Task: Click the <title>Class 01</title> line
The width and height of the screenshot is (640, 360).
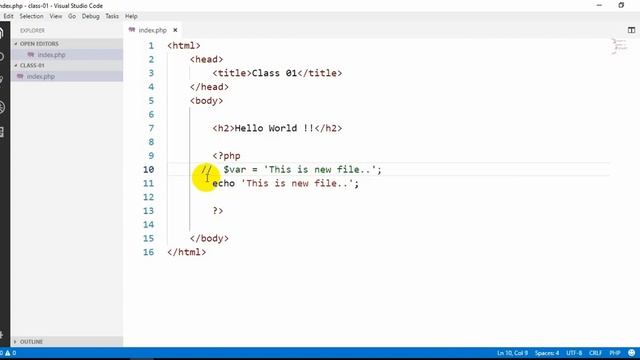Action: pos(277,73)
